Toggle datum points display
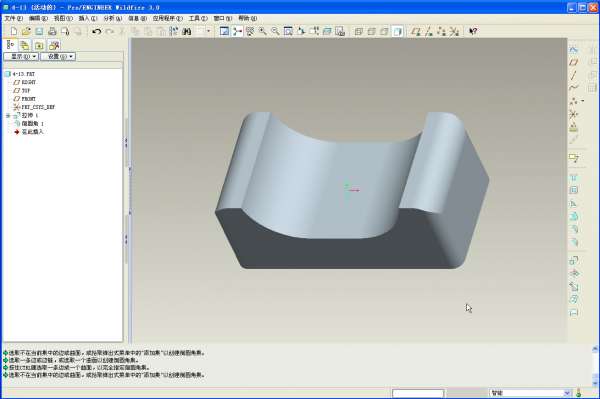This screenshot has height=399, width=600. point(441,31)
